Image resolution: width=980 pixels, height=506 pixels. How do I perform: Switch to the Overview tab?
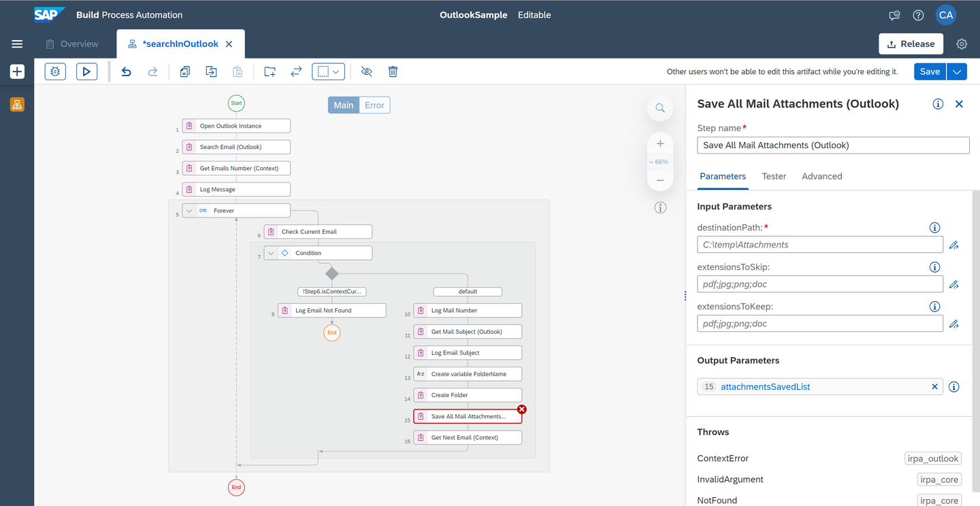point(72,44)
